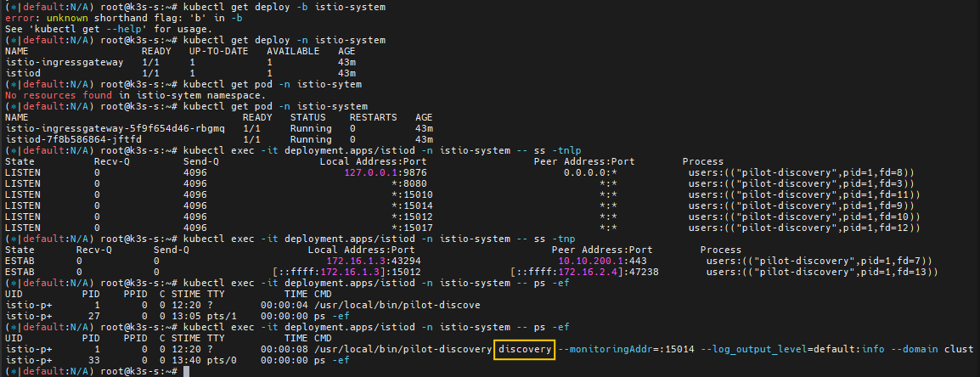Click TIME value '00:00:04'

[284, 305]
